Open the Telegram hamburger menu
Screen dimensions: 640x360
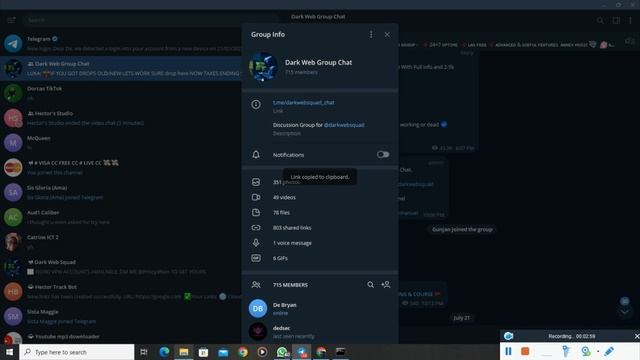11,20
